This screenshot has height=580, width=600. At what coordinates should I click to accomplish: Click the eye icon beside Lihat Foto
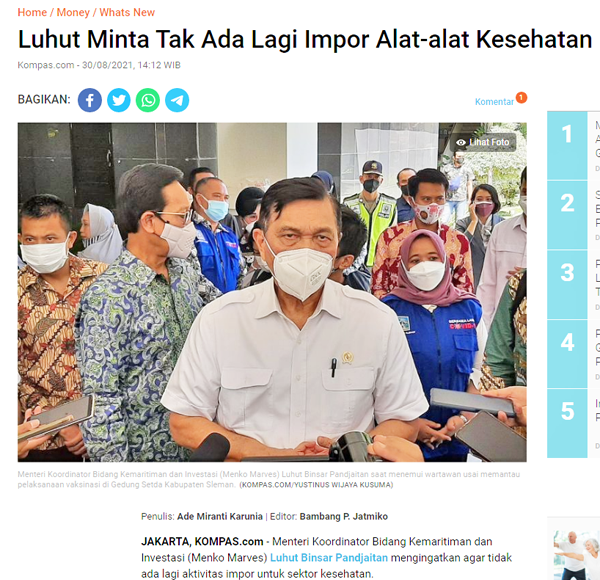tap(461, 142)
